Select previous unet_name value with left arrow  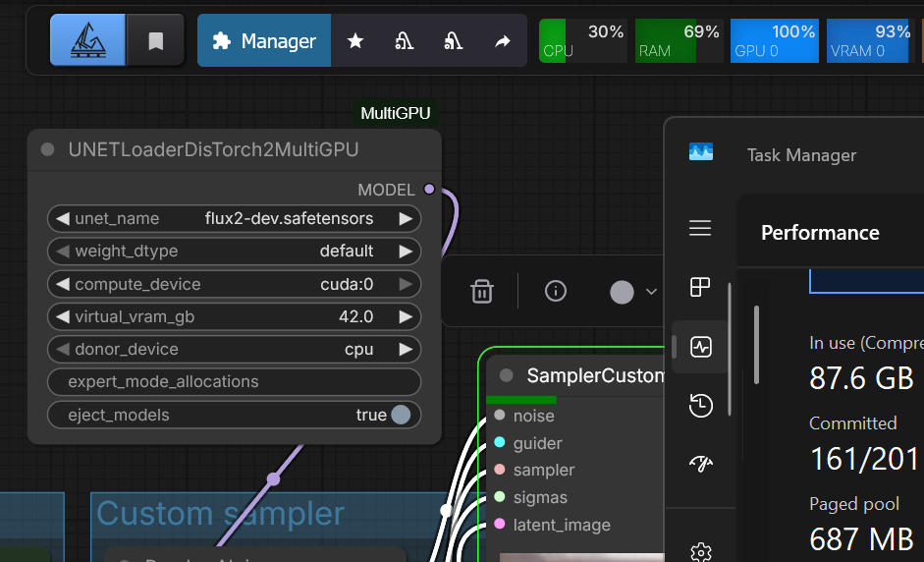[63, 219]
